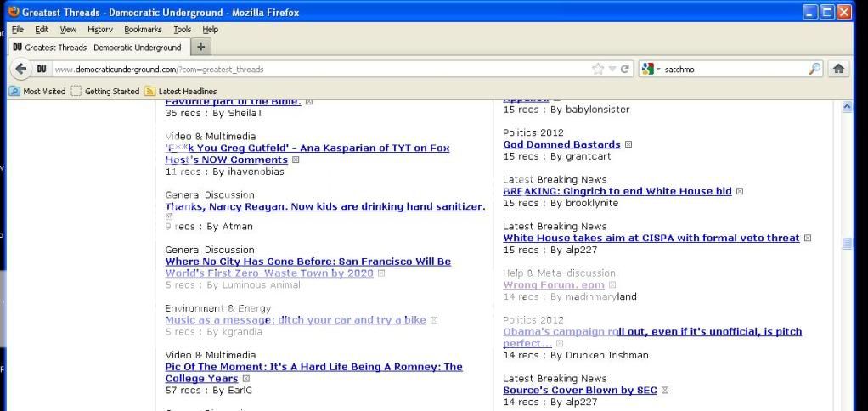The width and height of the screenshot is (868, 411).
Task: Open the 'God Damned Bastards' thread
Action: click(561, 144)
